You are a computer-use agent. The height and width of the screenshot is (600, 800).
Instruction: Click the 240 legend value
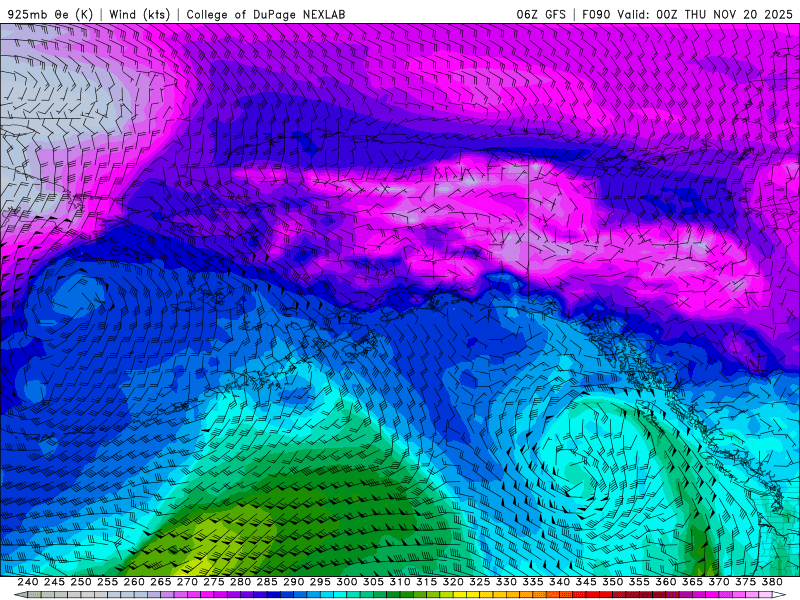point(28,582)
